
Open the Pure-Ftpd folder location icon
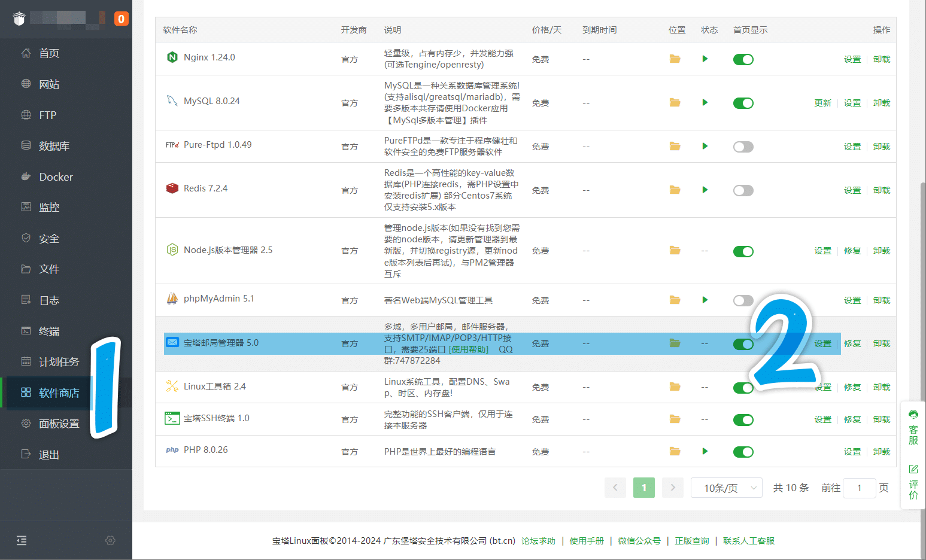675,146
